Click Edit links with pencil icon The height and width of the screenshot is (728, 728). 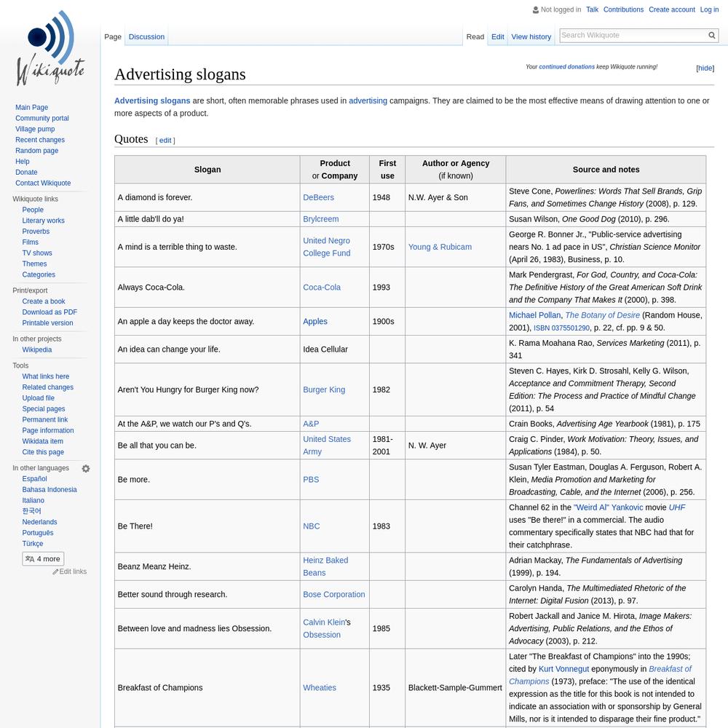point(70,571)
